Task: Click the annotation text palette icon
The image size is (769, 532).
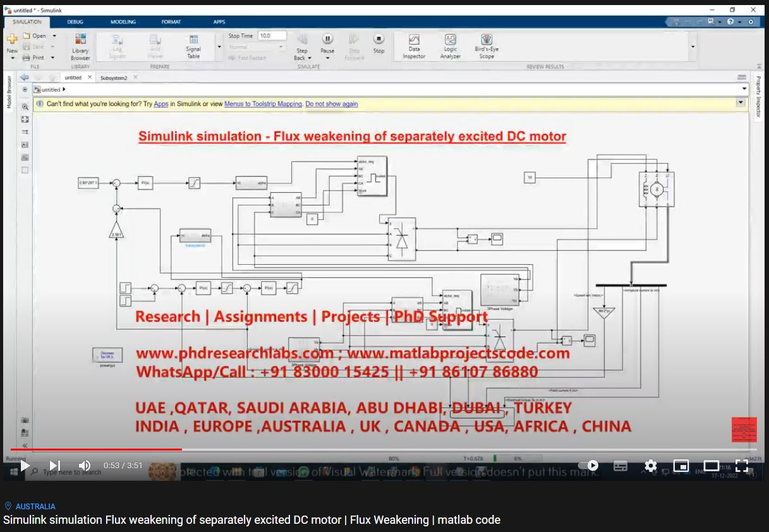Action: tap(25, 145)
